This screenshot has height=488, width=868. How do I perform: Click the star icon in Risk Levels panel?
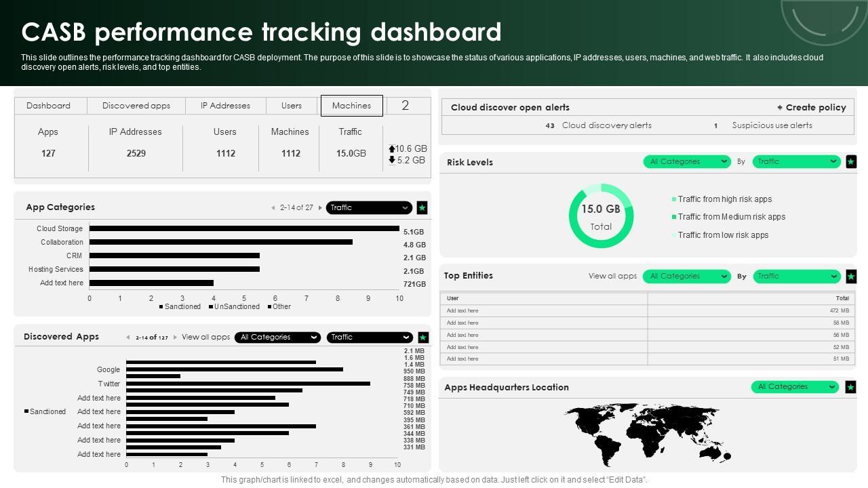851,162
